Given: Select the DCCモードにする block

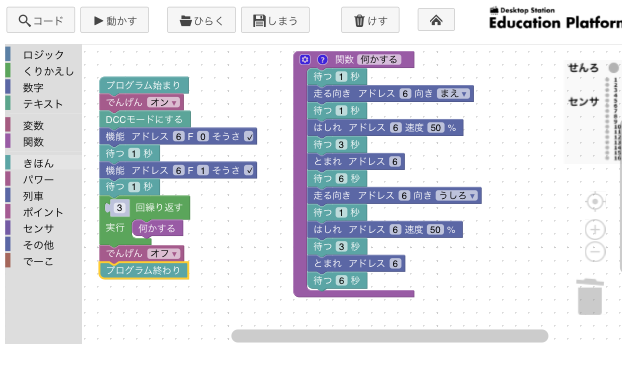Looking at the screenshot, I should (x=145, y=119).
